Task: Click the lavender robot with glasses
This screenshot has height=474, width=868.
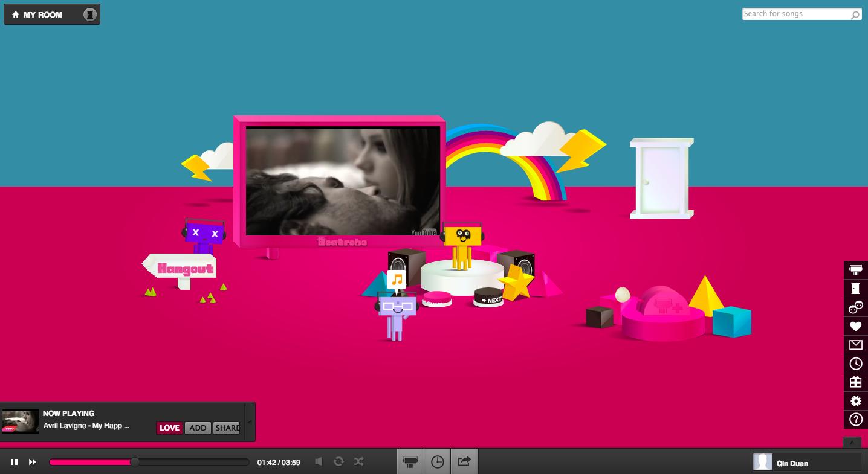Action: (x=396, y=315)
